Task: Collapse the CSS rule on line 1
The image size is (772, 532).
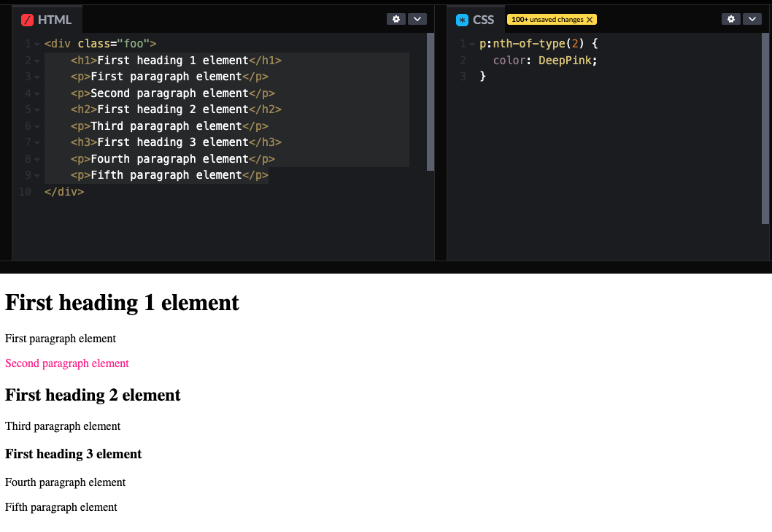Action: coord(471,43)
